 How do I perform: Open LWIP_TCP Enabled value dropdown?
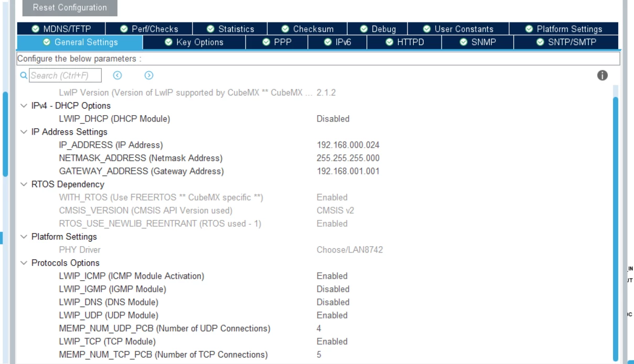(x=332, y=341)
